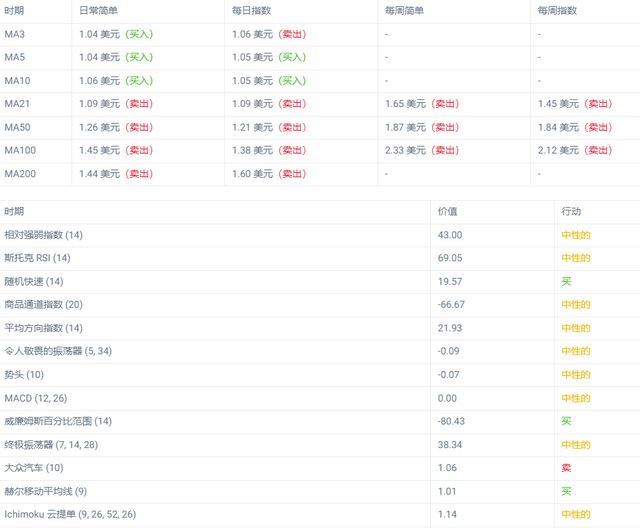
Task: Select the Ultimate Oscillator value 38.34
Action: [x=450, y=445]
